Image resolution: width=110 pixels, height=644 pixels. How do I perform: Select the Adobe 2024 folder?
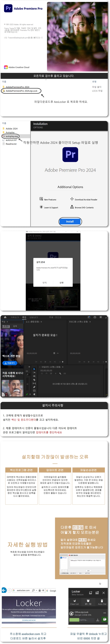[x=11, y=128]
